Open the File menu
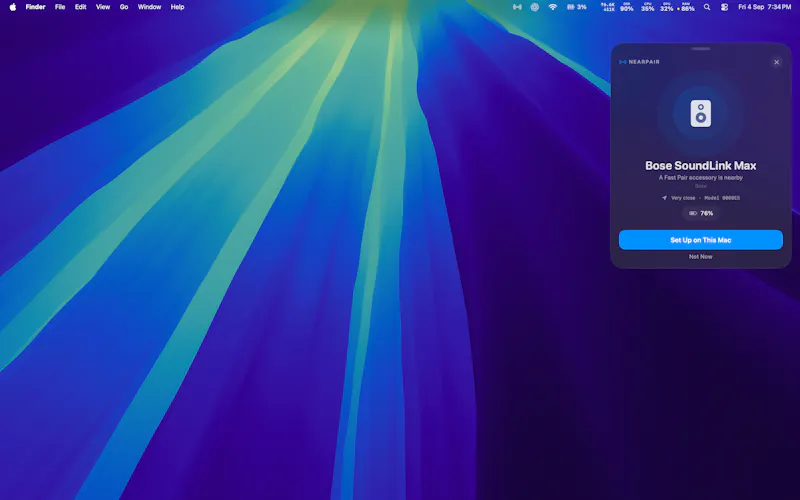The width and height of the screenshot is (800, 500). [60, 7]
